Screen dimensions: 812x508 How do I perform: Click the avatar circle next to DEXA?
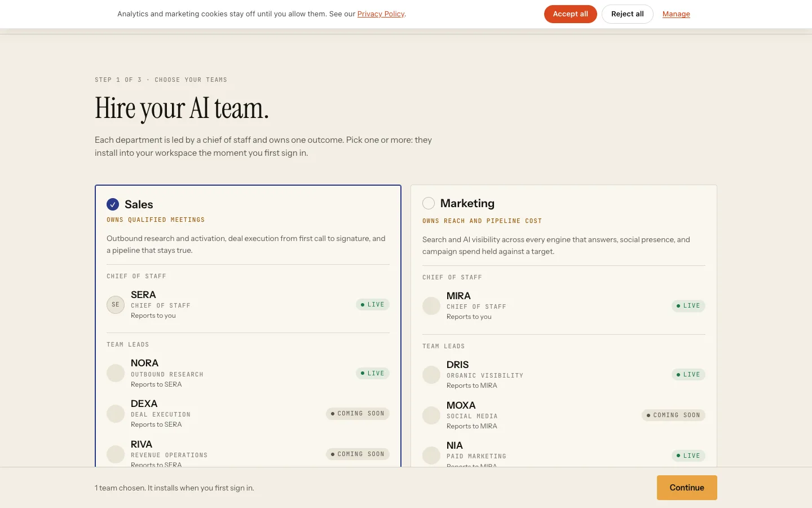(x=116, y=414)
